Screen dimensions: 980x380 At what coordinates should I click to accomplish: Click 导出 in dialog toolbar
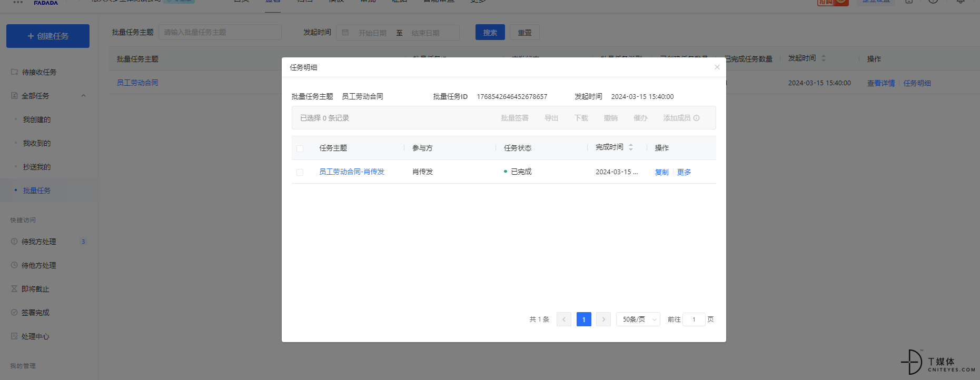(551, 118)
